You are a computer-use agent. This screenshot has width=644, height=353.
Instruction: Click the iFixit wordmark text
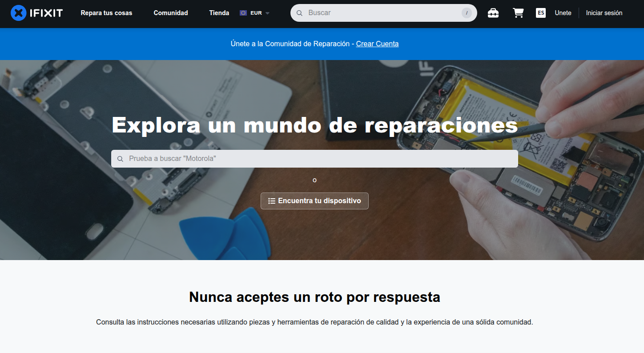pos(46,13)
